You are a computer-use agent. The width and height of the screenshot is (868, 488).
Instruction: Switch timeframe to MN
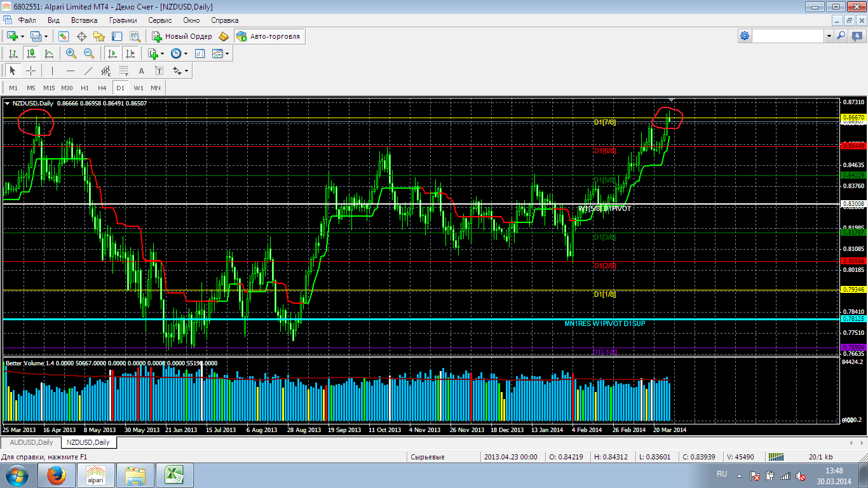pyautogui.click(x=156, y=88)
